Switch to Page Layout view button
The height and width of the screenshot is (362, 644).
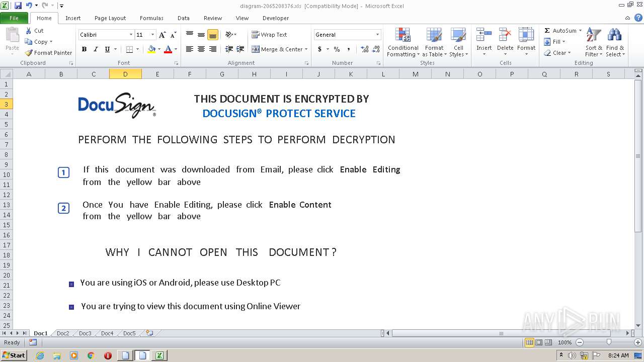[539, 342]
